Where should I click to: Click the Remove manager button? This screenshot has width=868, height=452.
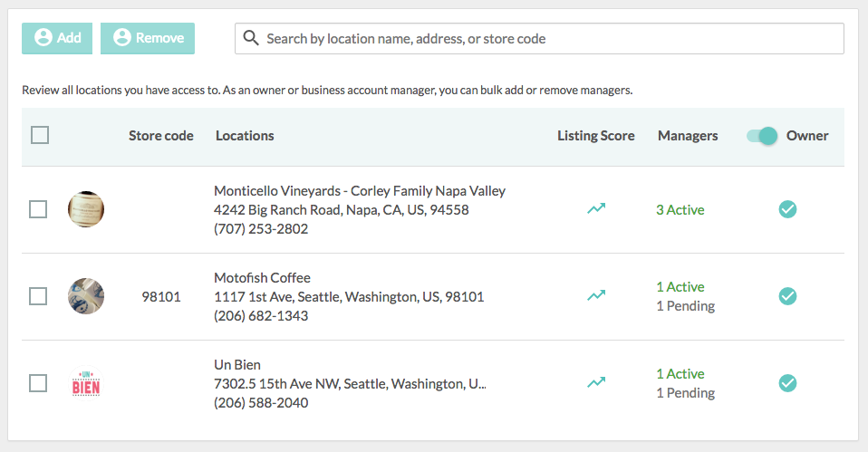(x=148, y=38)
